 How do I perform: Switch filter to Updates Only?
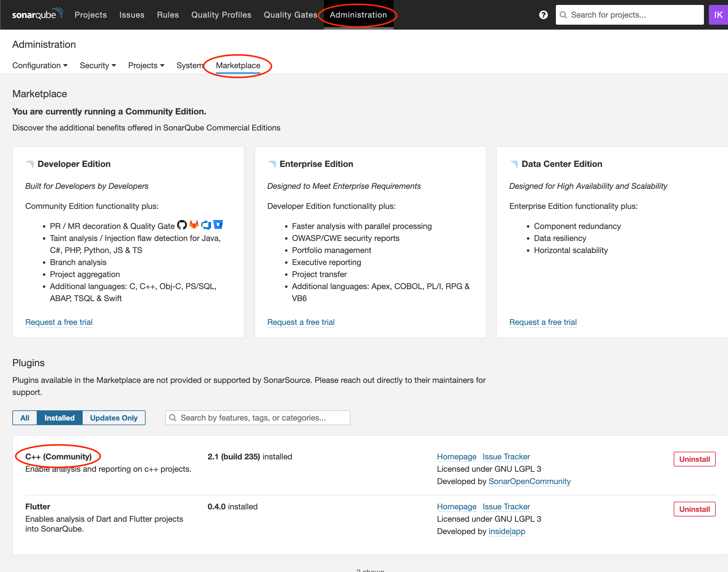[x=114, y=418]
